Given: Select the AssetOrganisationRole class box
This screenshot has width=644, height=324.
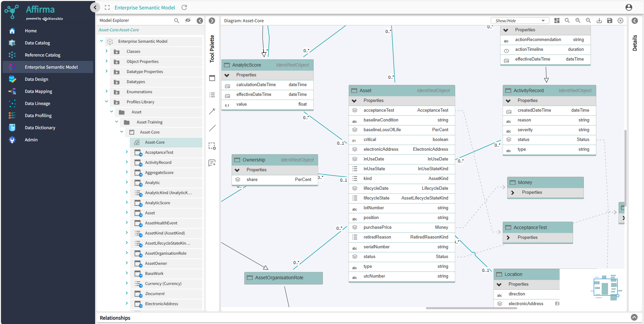Looking at the screenshot, I should [283, 278].
